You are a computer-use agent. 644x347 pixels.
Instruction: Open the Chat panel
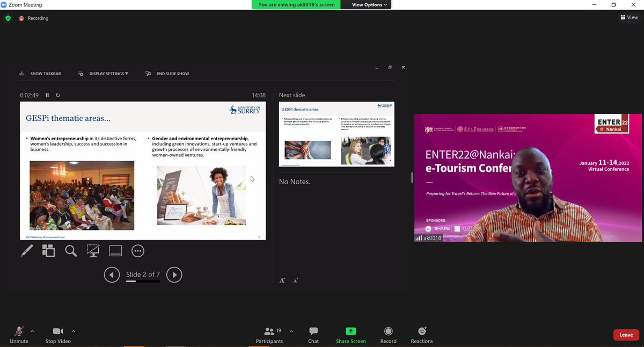(x=313, y=335)
